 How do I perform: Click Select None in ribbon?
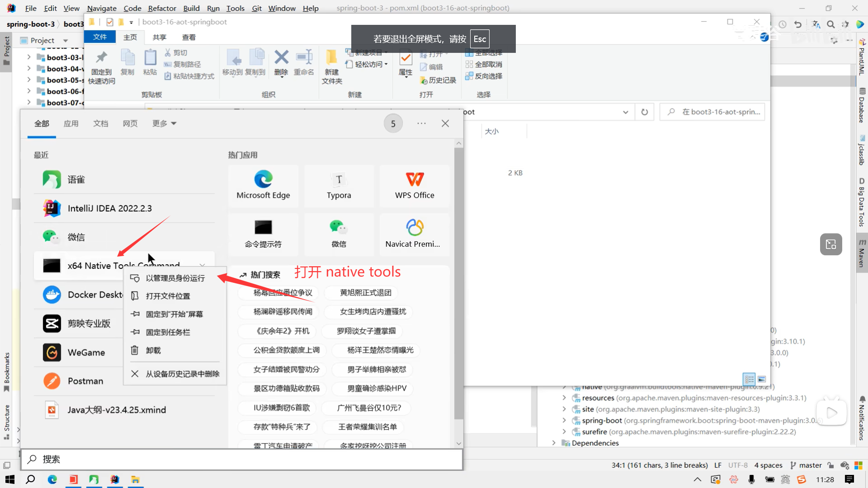(x=485, y=64)
